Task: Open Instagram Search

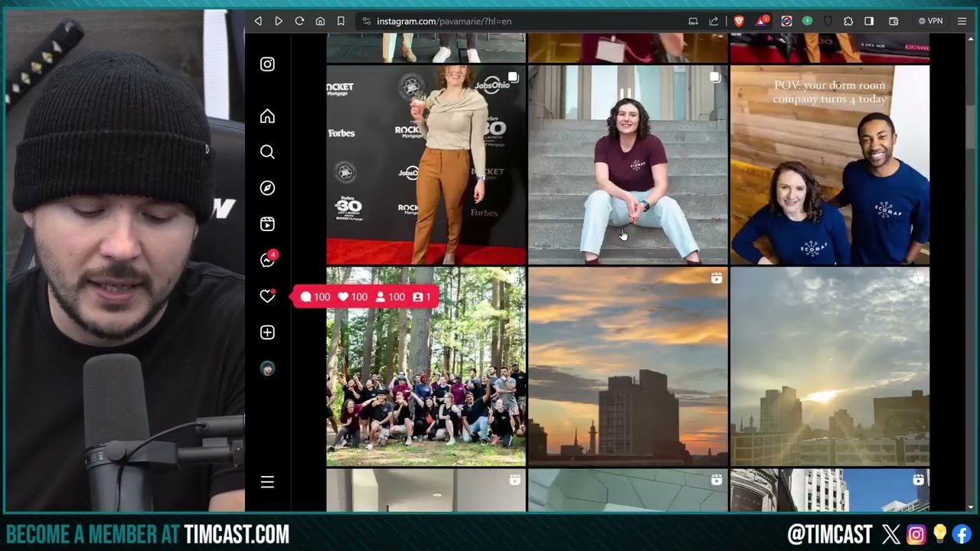Action: click(x=267, y=152)
